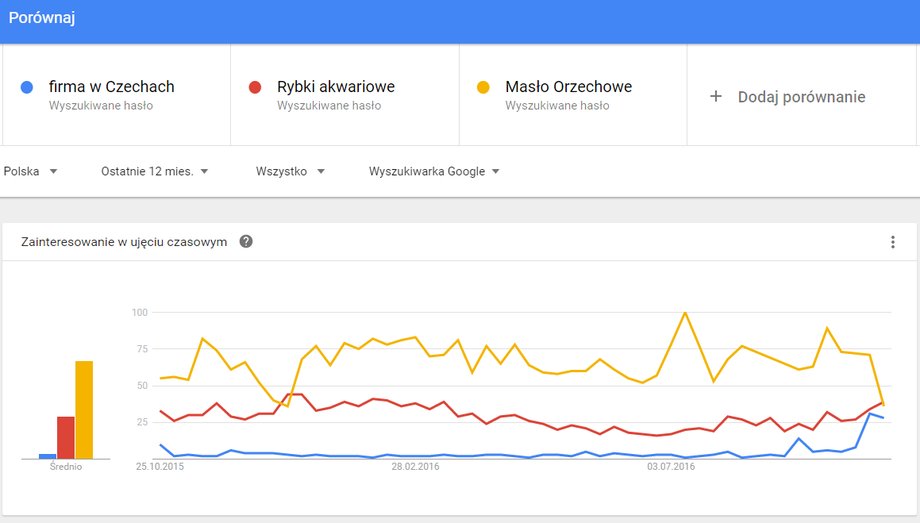Open the three-dot chart options menu
This screenshot has width=920, height=523.
coord(892,242)
